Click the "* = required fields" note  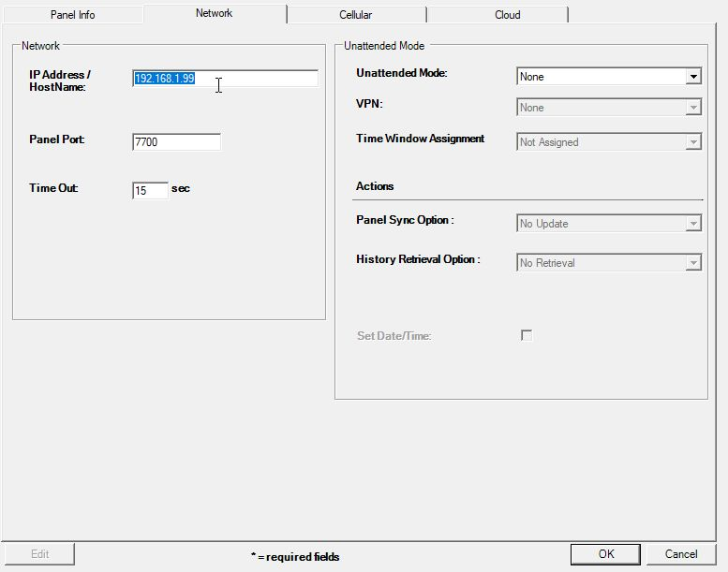pos(295,557)
